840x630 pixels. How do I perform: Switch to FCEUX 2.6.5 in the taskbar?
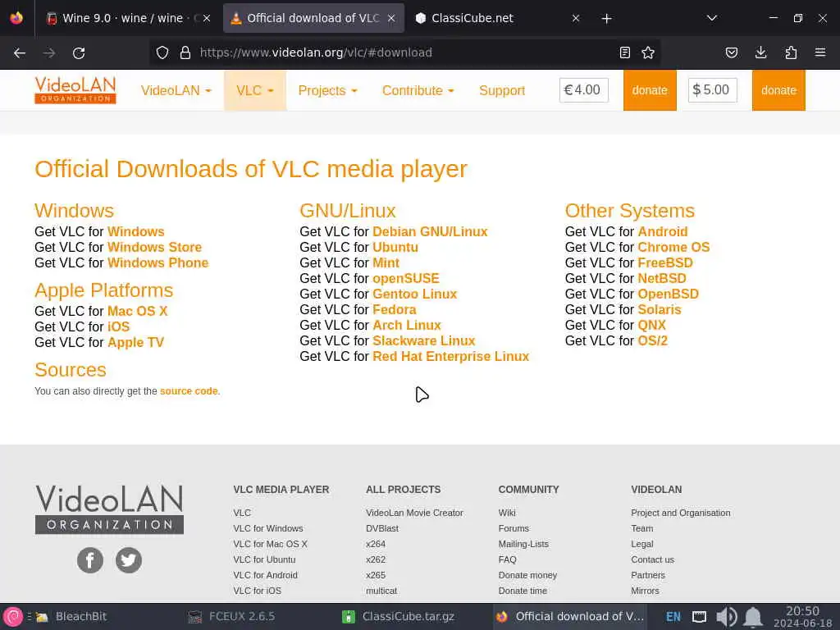[231, 617]
